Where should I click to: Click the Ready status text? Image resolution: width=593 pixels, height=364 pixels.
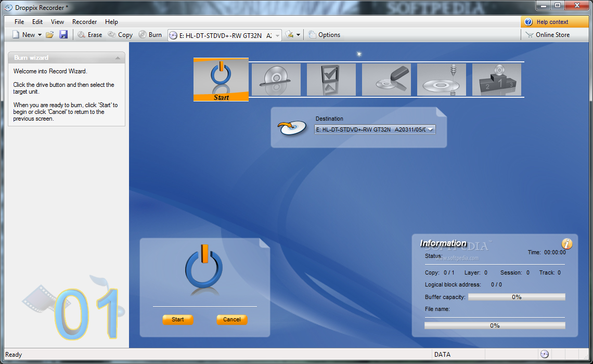[14, 355]
